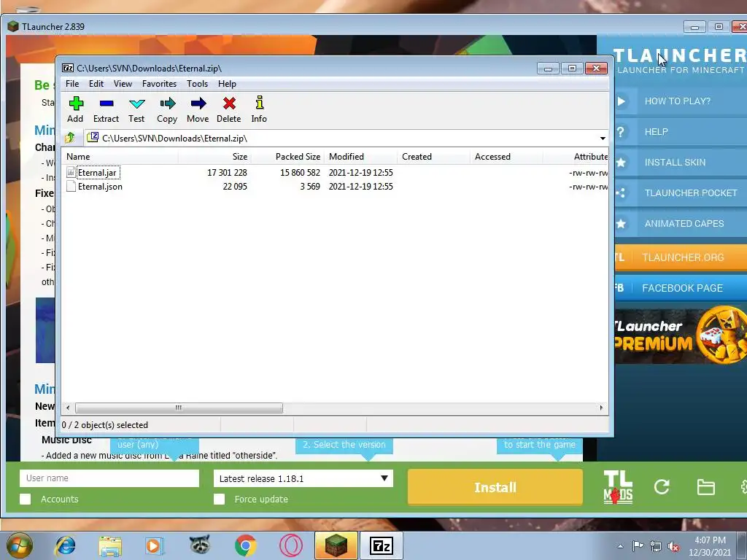This screenshot has width=747, height=560.
Task: Open the File menu in 7-Zip
Action: [x=72, y=84]
